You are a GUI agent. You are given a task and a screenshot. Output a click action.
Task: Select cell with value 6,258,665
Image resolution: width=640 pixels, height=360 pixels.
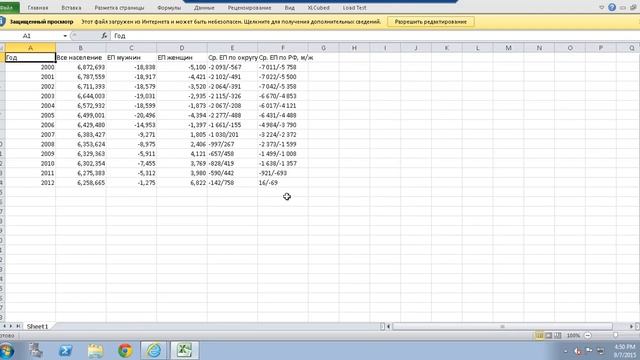81,183
